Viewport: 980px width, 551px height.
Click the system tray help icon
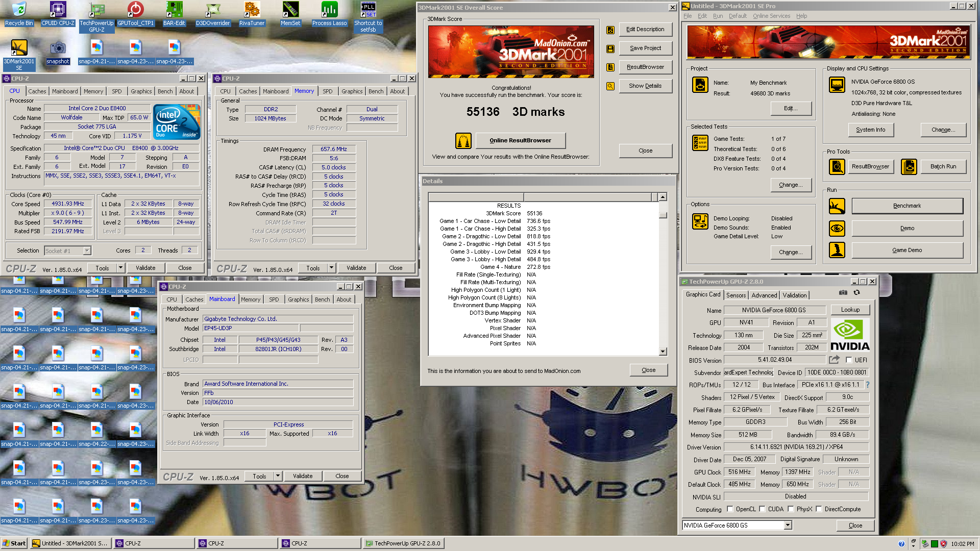(x=901, y=544)
